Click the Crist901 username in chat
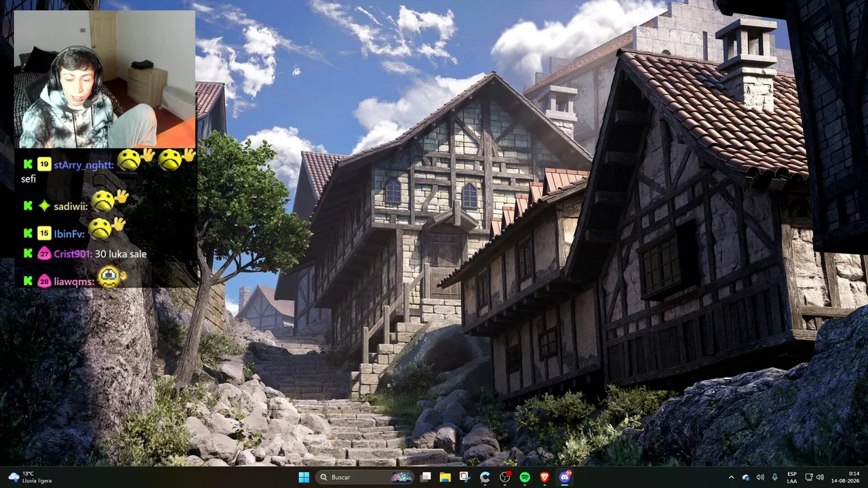 coord(73,254)
